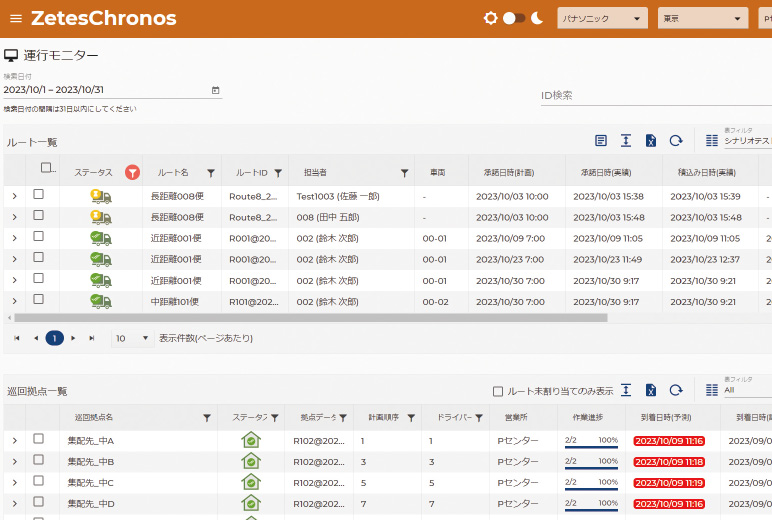This screenshot has width=772, height=520.
Task: Check the ルート未割り当てのみ表示 checkbox
Action: pos(498,391)
